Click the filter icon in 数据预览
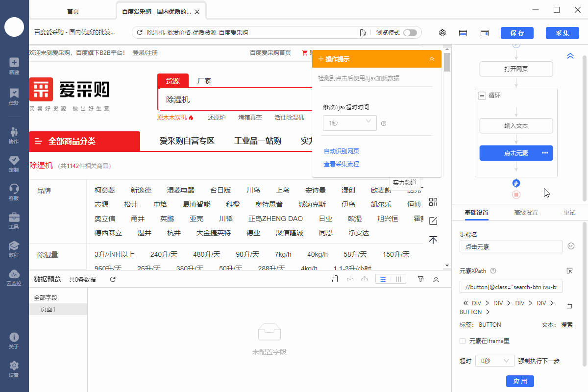The image size is (588, 392). [421, 279]
